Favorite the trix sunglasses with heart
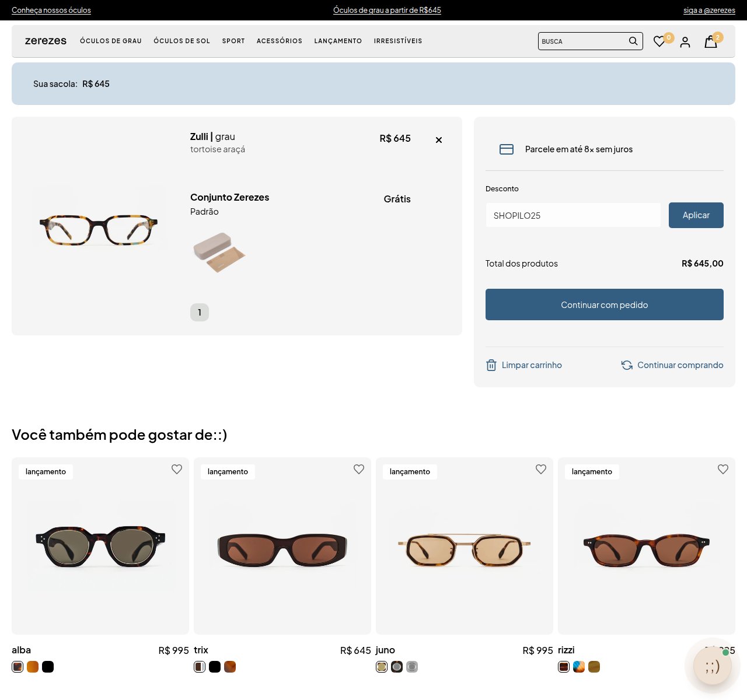747x700 pixels. (359, 469)
